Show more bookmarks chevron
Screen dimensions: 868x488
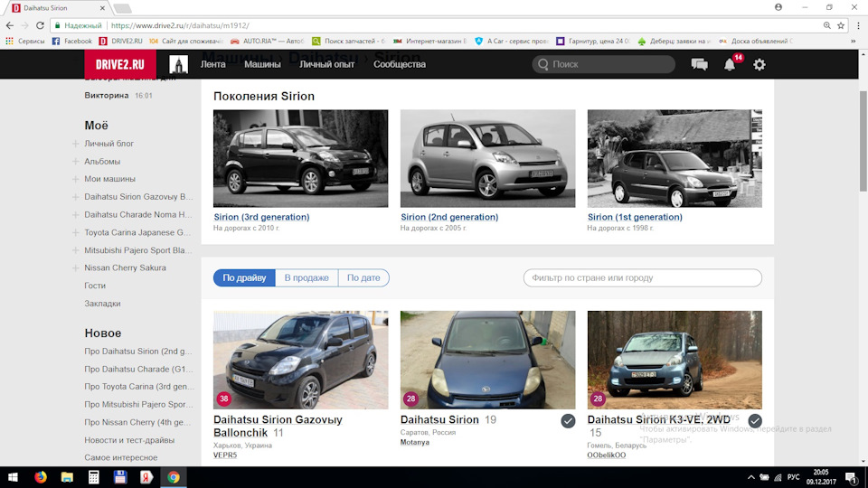tap(853, 41)
